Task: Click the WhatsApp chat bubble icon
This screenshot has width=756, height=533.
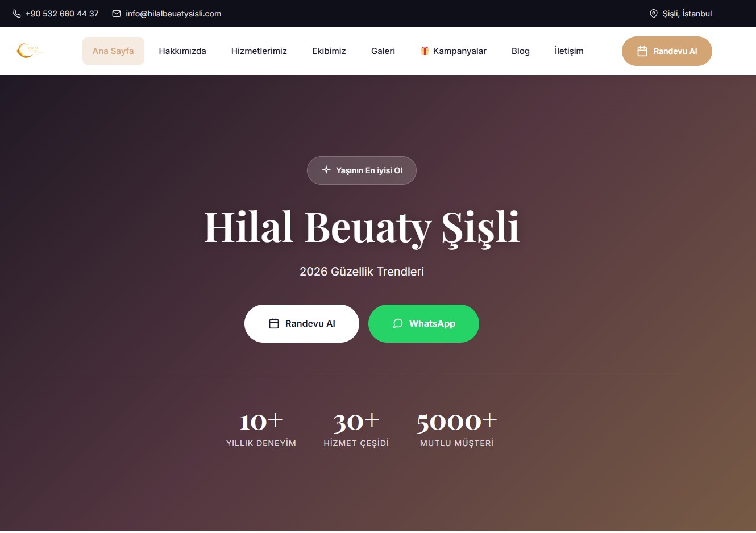Action: pos(398,323)
